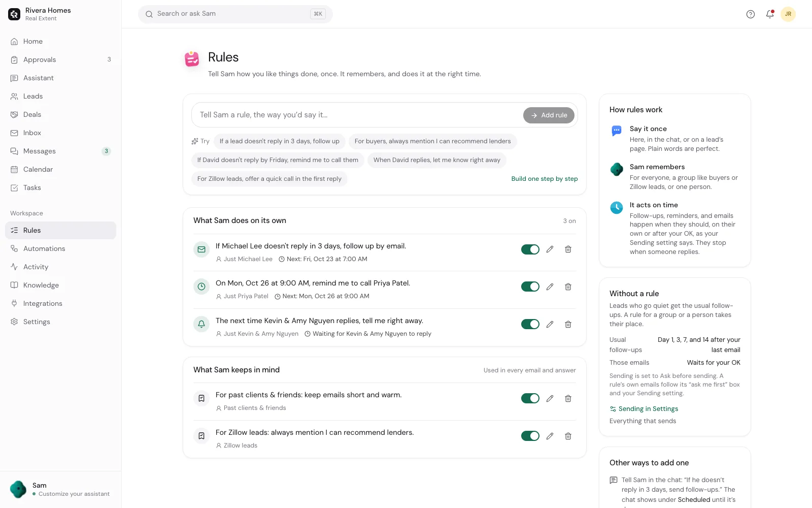The image size is (812, 508).
Task: Open Automations in the sidebar
Action: pos(60,249)
